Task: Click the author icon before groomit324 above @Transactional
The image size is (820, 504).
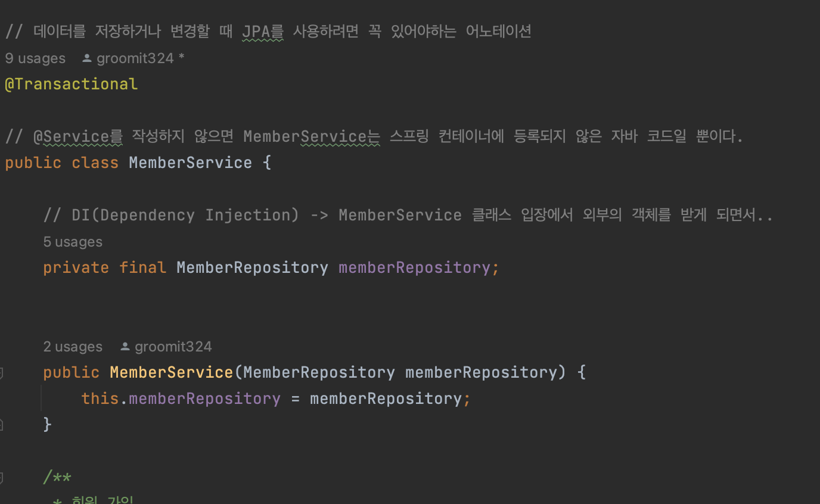Action: [x=86, y=57]
